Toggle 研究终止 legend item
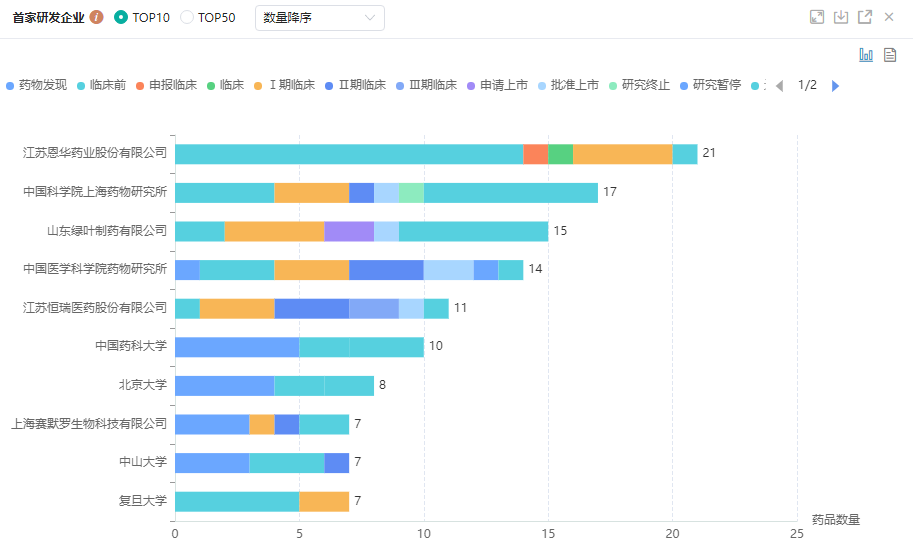This screenshot has width=913, height=547. 639,85
